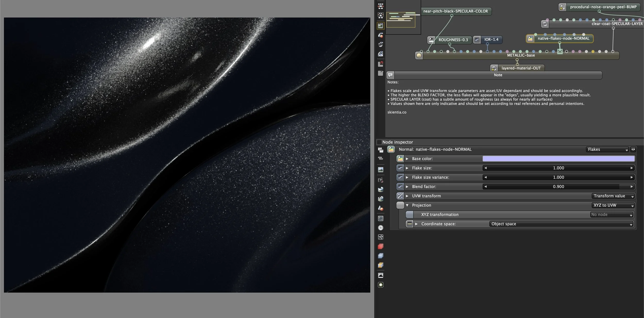Viewport: 644px width, 318px height.
Task: Click the Note node's speech bubble icon
Action: pos(390,75)
